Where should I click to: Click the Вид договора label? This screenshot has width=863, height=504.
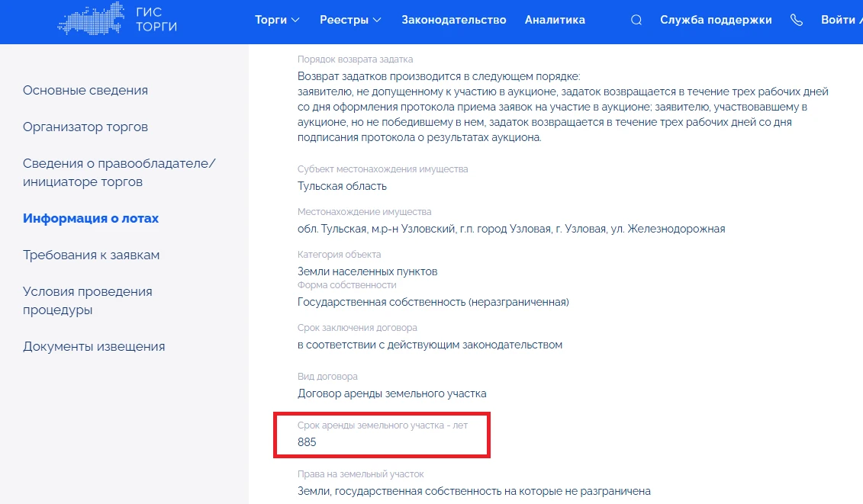(327, 377)
